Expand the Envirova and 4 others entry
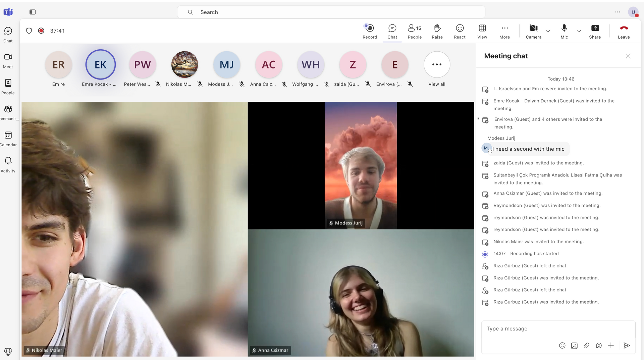This screenshot has height=360, width=644. coord(478,119)
